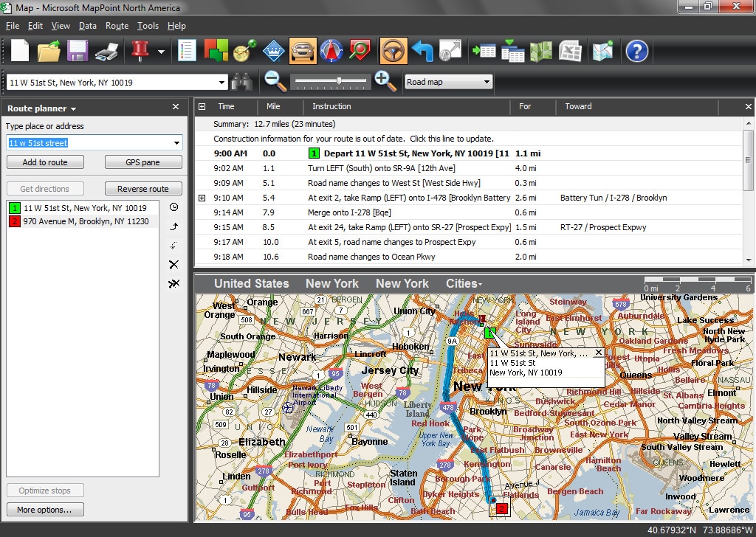This screenshot has width=756, height=537.
Task: Click the clear all stops icon
Action: pyautogui.click(x=174, y=284)
